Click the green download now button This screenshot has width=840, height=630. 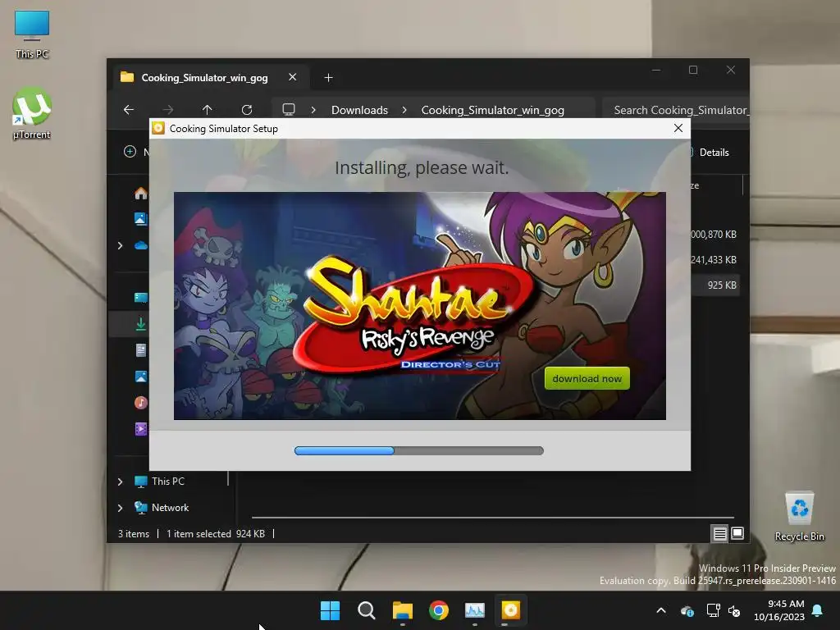coord(587,379)
